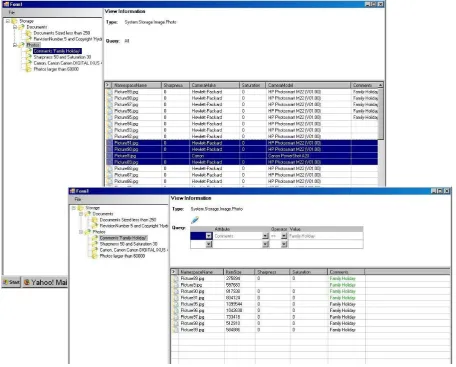
Task: Select 'Canon, Canon Canon DIGITAL IXUS' in front window tree
Action: [134, 250]
